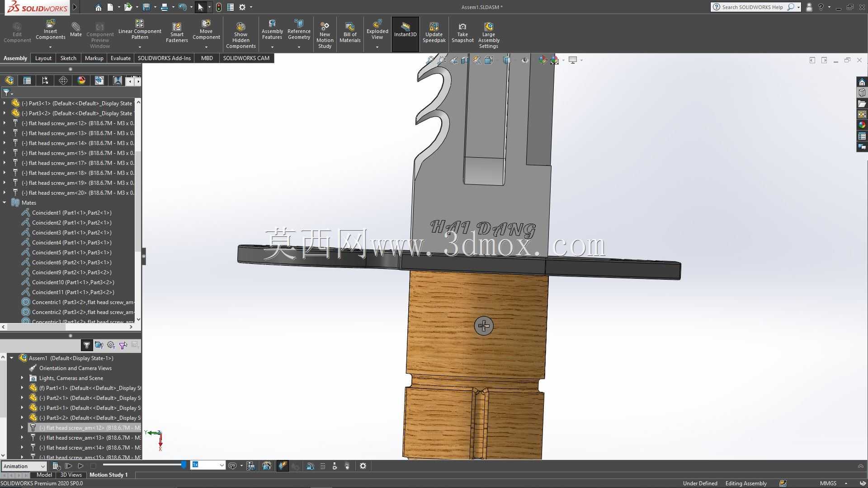Collapse Assem1 in motion study tree

pyautogui.click(x=12, y=358)
